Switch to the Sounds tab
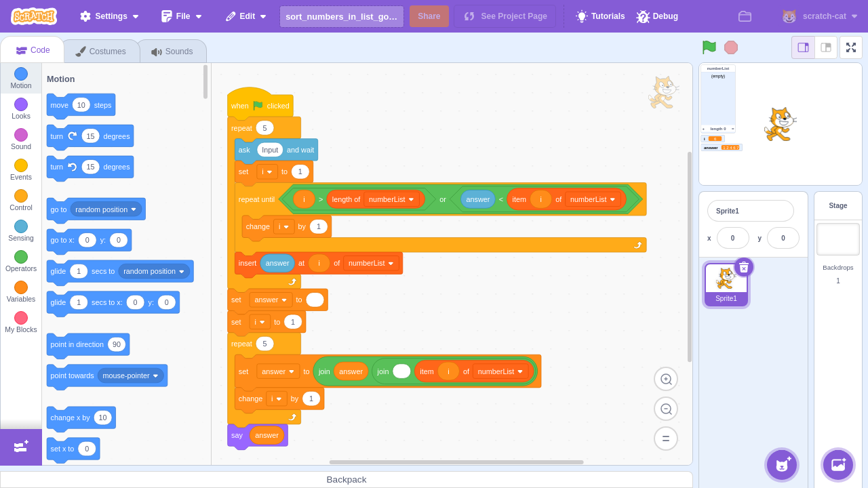Screen dimensions: 868x488 tap(172, 52)
